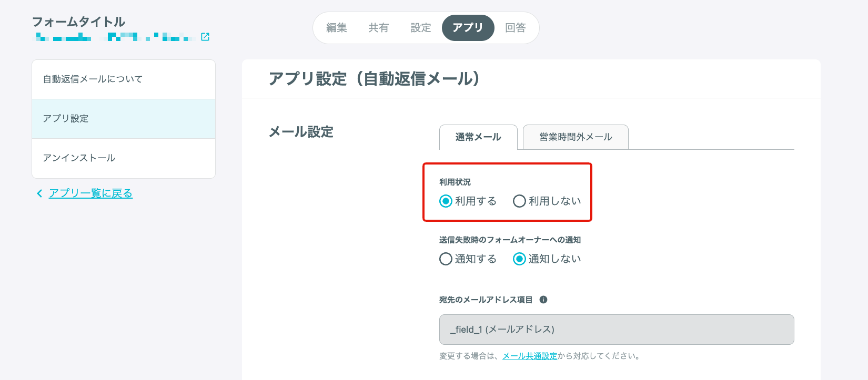Open the 共有 tab
Screen dimensions: 868x380
point(379,28)
